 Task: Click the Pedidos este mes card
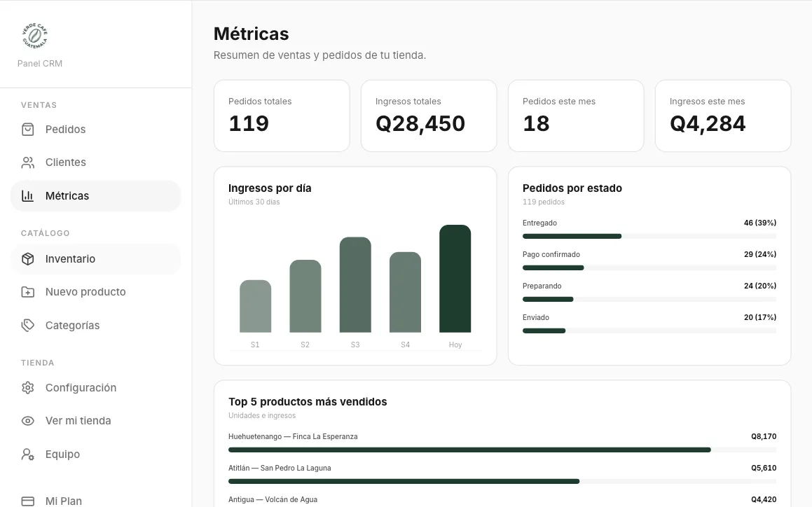tap(576, 116)
